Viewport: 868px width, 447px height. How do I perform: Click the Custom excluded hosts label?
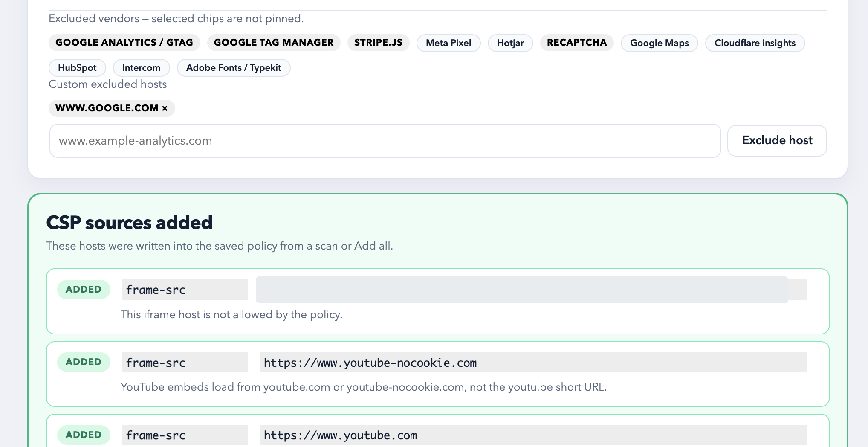coord(107,84)
